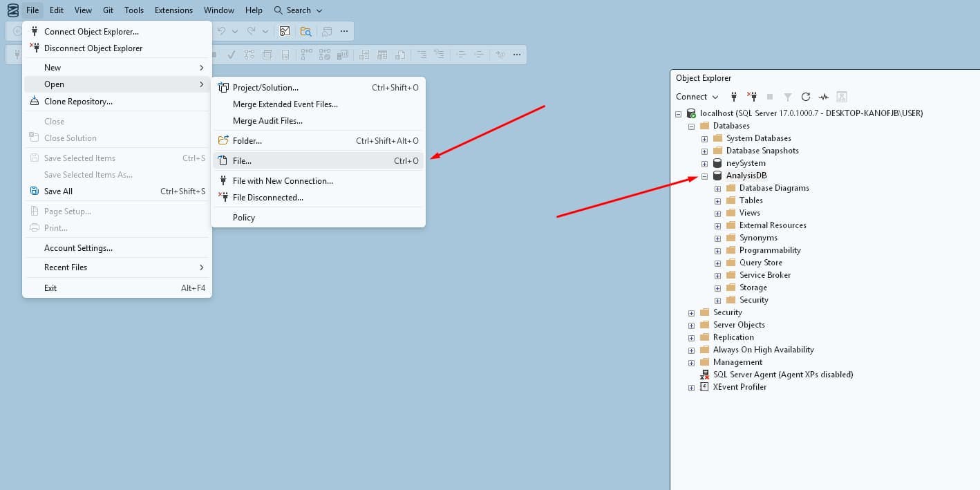
Task: Open the Recent Files submenu
Action: (x=117, y=267)
